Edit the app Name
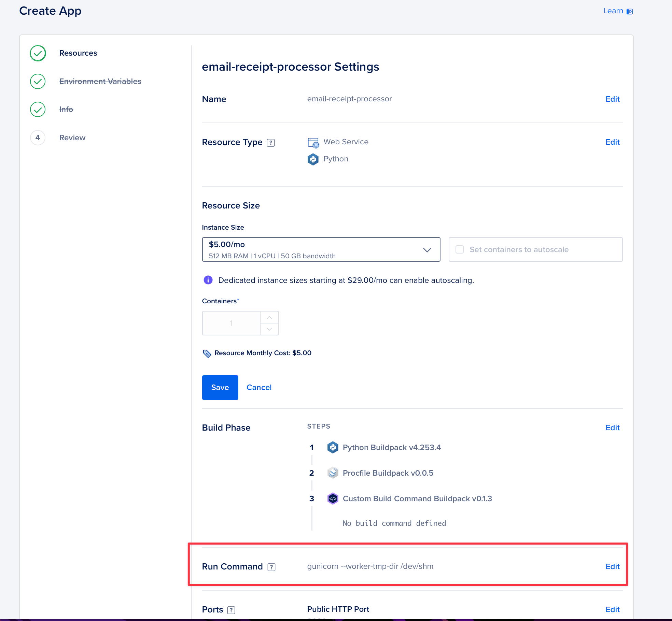The width and height of the screenshot is (672, 621). [x=613, y=99]
